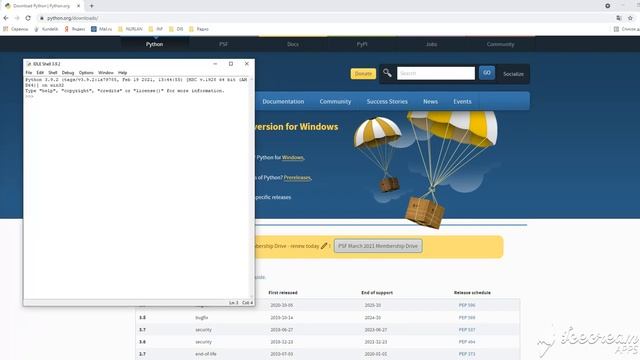
Task: Follow the Windows download link
Action: 293,158
